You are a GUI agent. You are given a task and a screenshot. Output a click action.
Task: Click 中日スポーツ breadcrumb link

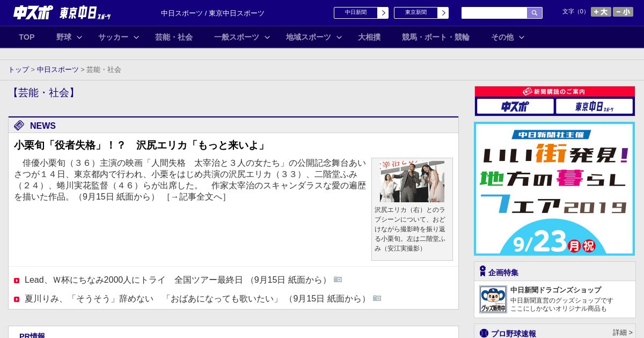58,70
